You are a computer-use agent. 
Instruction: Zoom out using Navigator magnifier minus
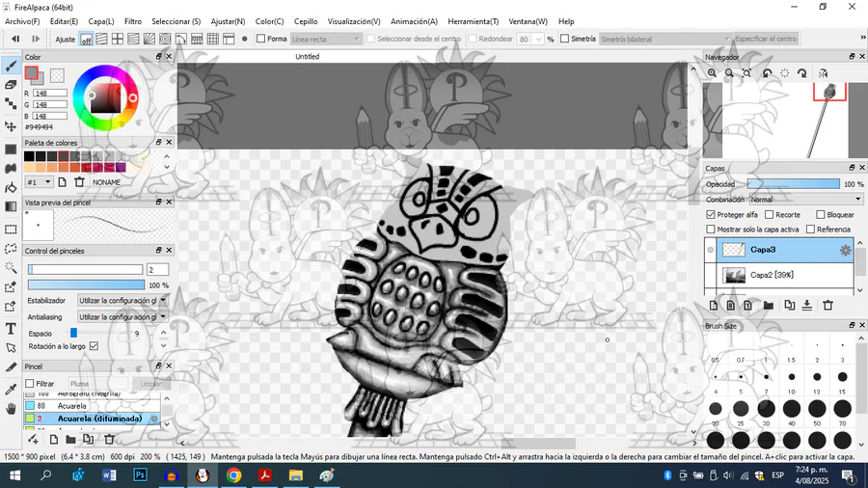(x=729, y=73)
